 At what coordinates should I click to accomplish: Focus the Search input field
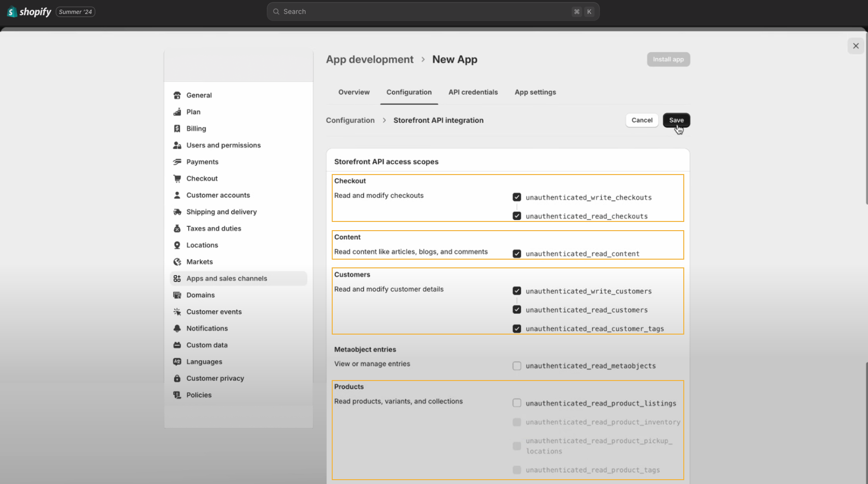[433, 12]
